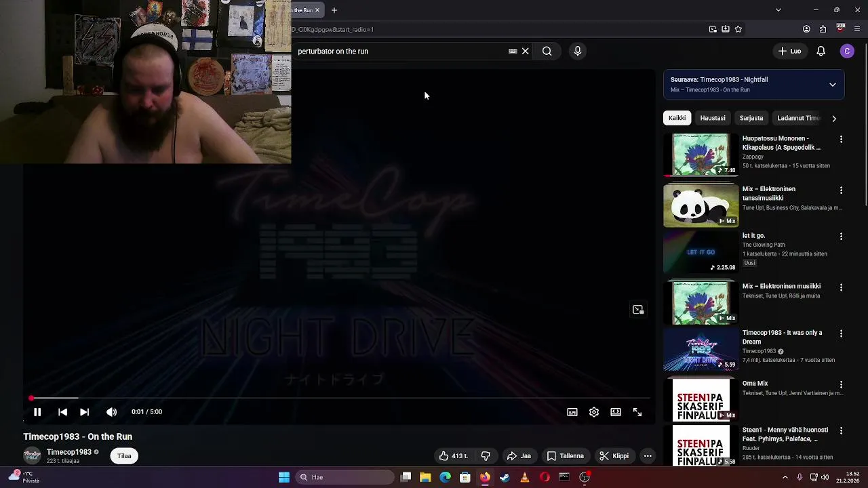Start voice search with microphone
This screenshot has height=488, width=868.
(x=578, y=51)
